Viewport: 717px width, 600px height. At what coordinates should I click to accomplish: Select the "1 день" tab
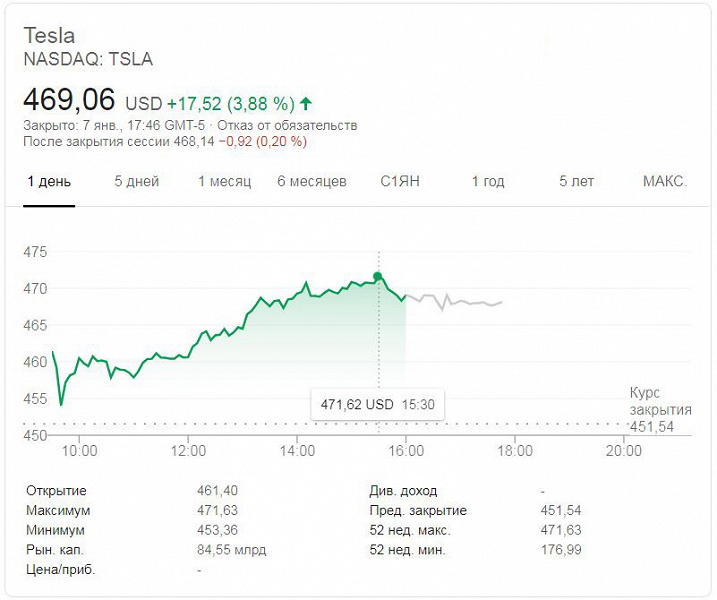pyautogui.click(x=49, y=181)
